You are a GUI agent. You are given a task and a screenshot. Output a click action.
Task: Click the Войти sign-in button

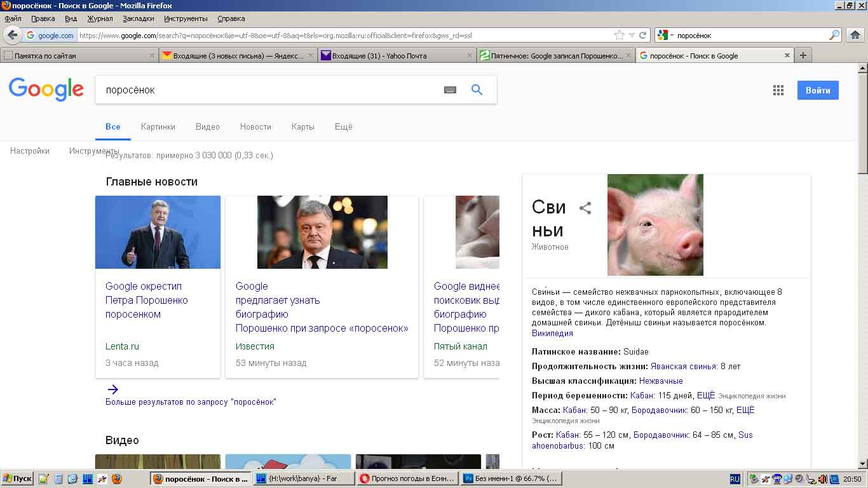[818, 90]
